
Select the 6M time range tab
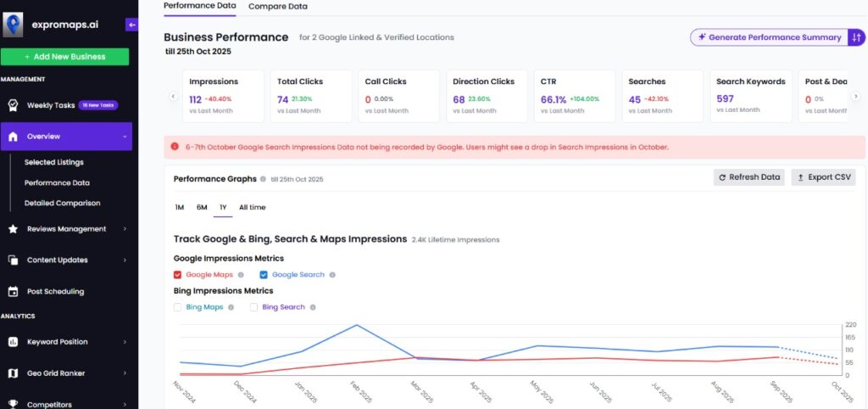click(x=202, y=207)
